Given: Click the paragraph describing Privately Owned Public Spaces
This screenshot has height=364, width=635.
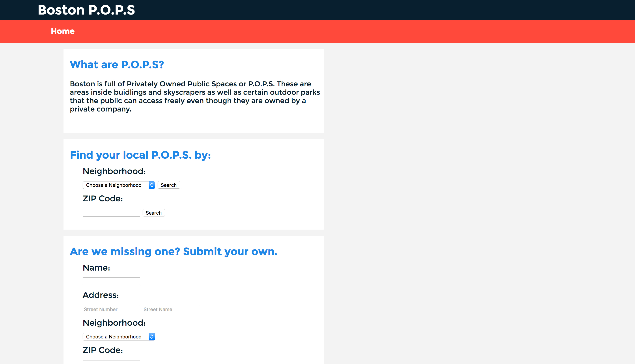Looking at the screenshot, I should tap(195, 97).
